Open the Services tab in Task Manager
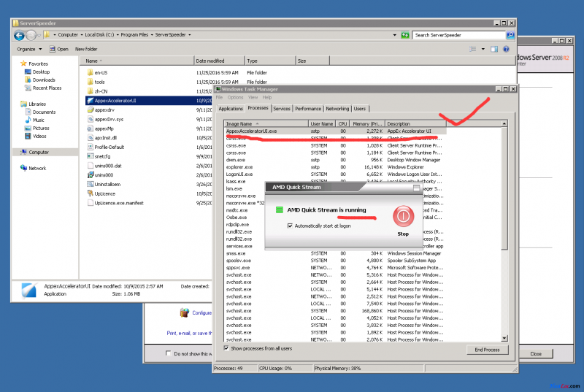 [281, 108]
